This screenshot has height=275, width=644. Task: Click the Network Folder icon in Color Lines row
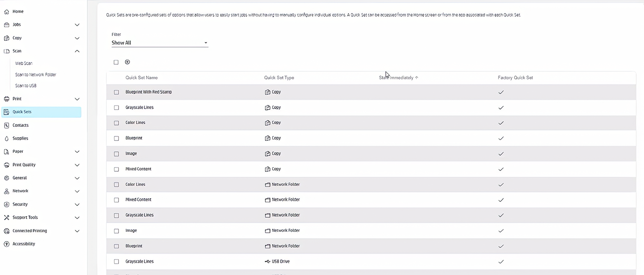click(268, 185)
